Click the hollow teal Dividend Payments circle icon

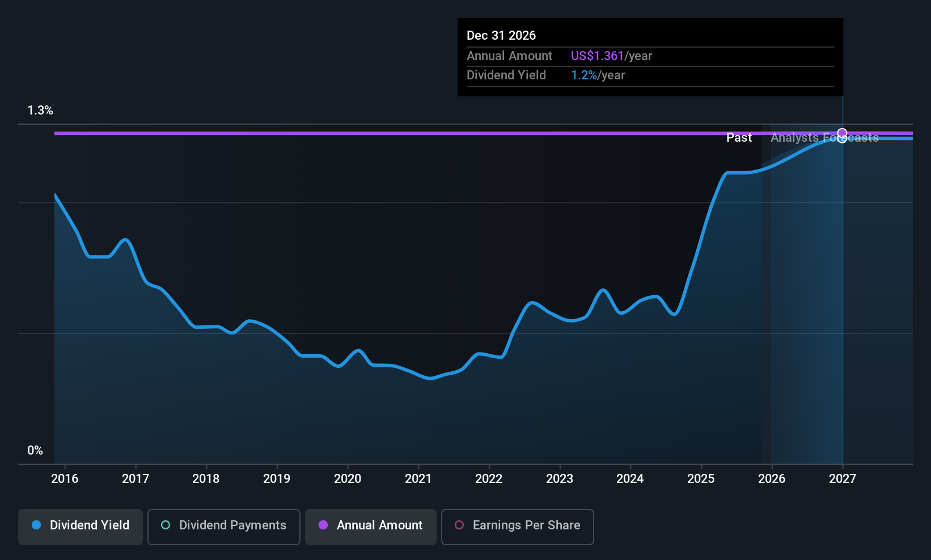point(165,525)
